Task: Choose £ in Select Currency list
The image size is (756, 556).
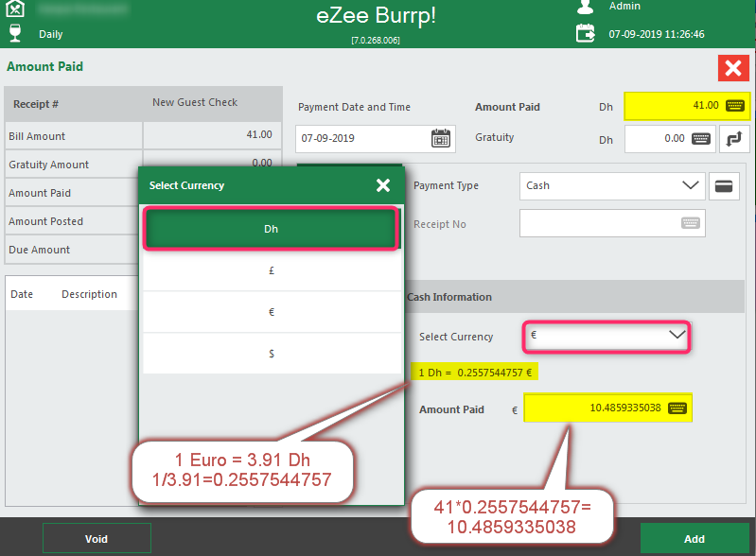Action: 272,270
